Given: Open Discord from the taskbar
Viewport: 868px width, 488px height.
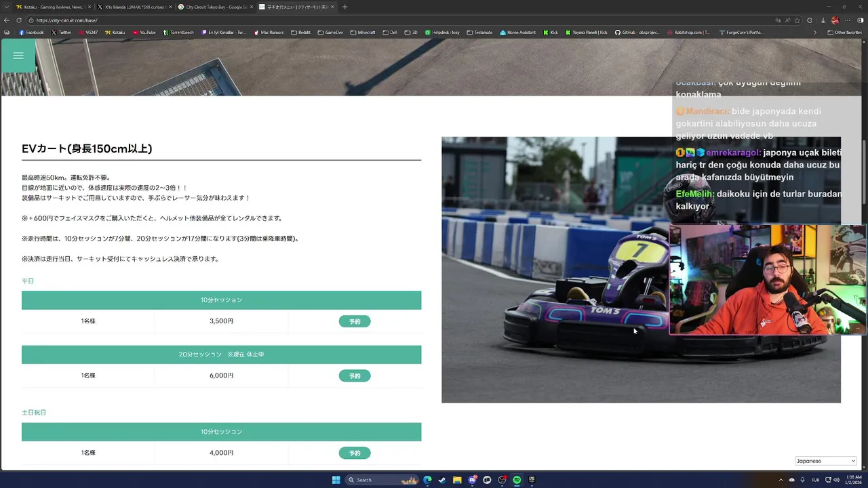Looking at the screenshot, I should (472, 480).
